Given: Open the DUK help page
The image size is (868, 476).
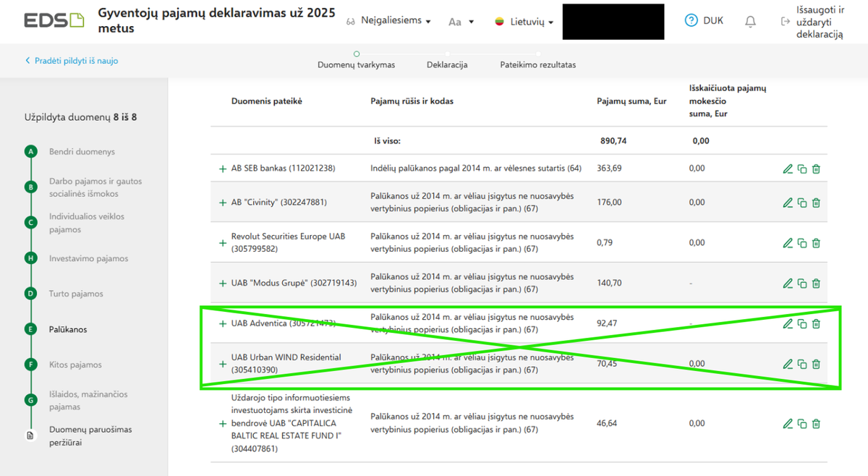Looking at the screenshot, I should pos(704,21).
